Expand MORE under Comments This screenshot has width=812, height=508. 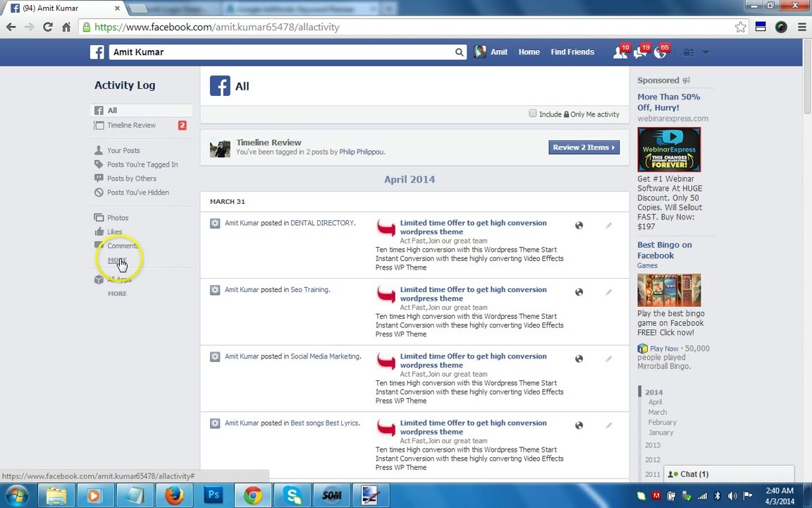[117, 260]
